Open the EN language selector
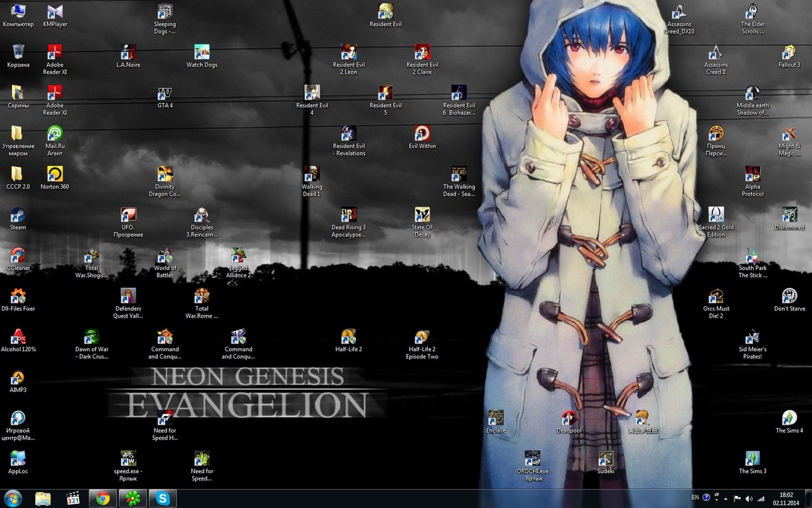Screen dimensions: 812x508 tap(695, 497)
